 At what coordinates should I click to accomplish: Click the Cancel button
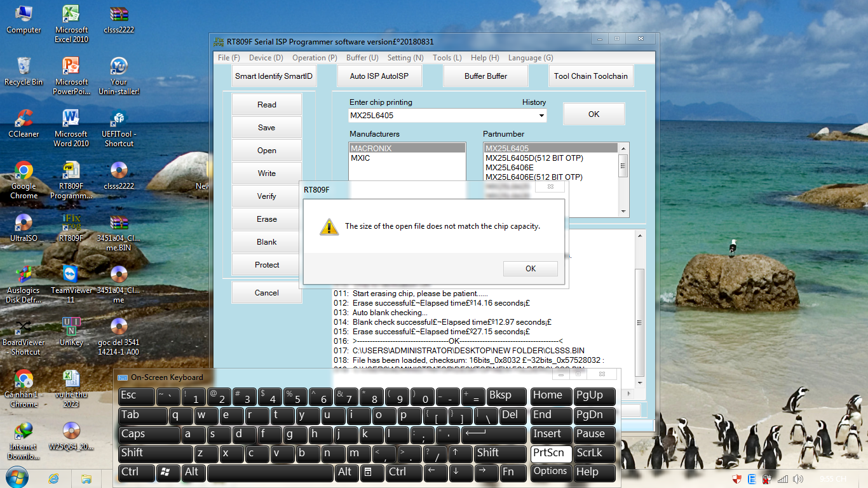point(267,293)
